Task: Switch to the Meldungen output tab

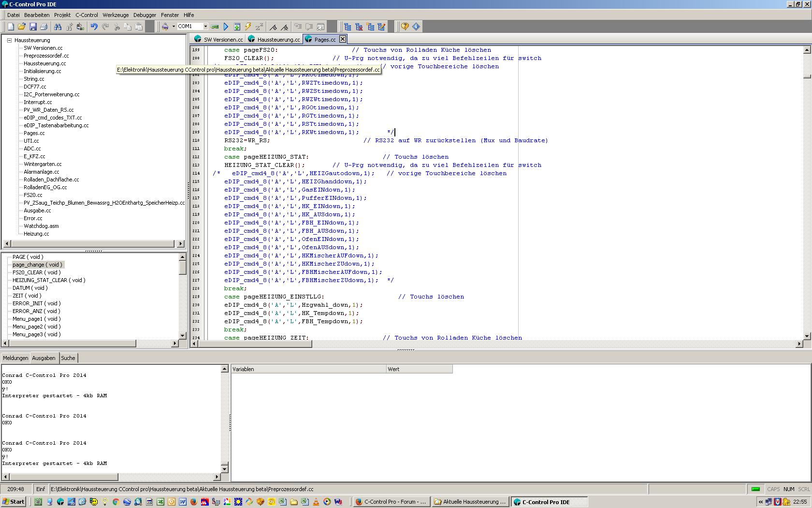Action: click(x=15, y=358)
